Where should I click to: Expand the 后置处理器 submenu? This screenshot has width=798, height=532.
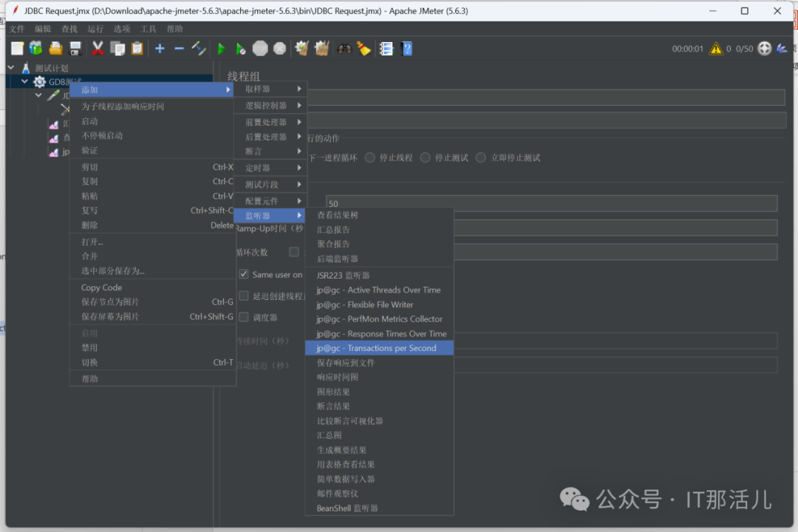270,137
